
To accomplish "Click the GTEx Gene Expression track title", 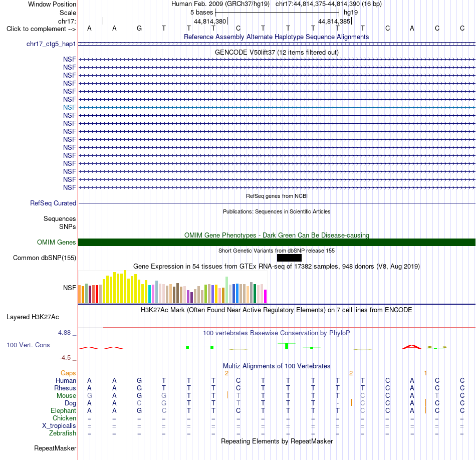I will tap(277, 267).
